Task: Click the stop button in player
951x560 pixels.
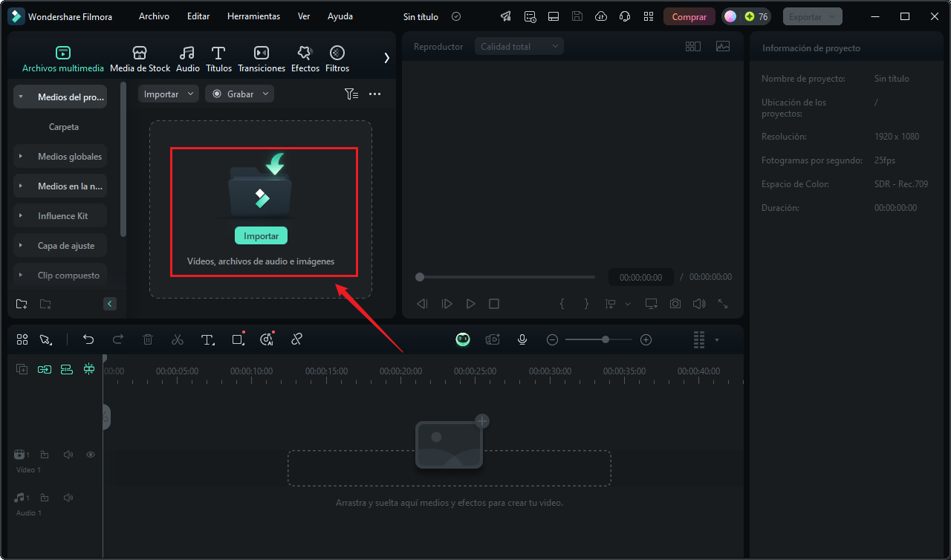Action: pyautogui.click(x=494, y=304)
